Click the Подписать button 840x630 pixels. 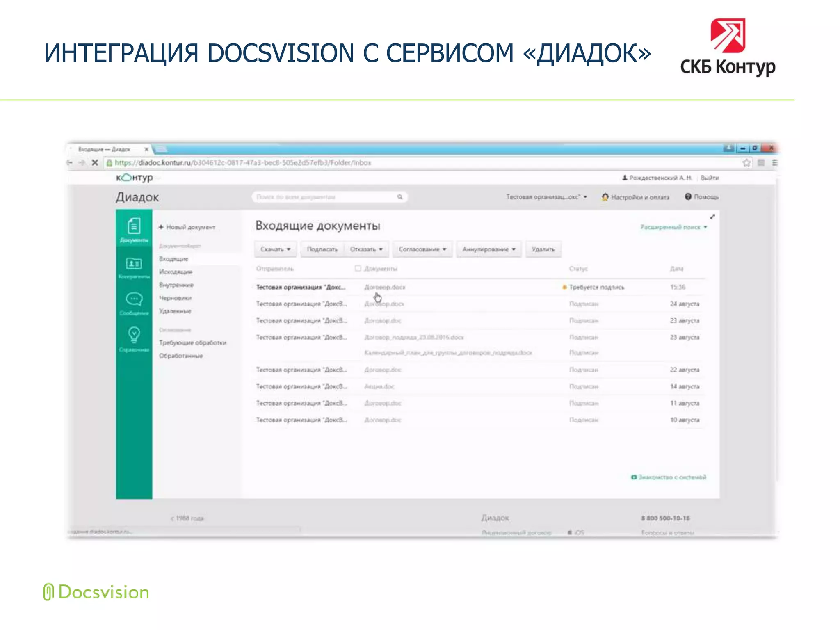[x=322, y=249]
